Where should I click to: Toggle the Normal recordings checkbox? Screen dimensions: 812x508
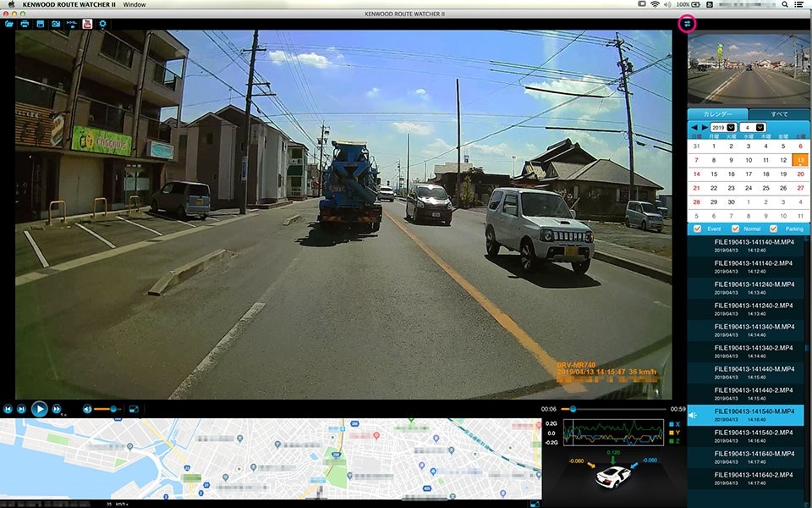(x=735, y=229)
